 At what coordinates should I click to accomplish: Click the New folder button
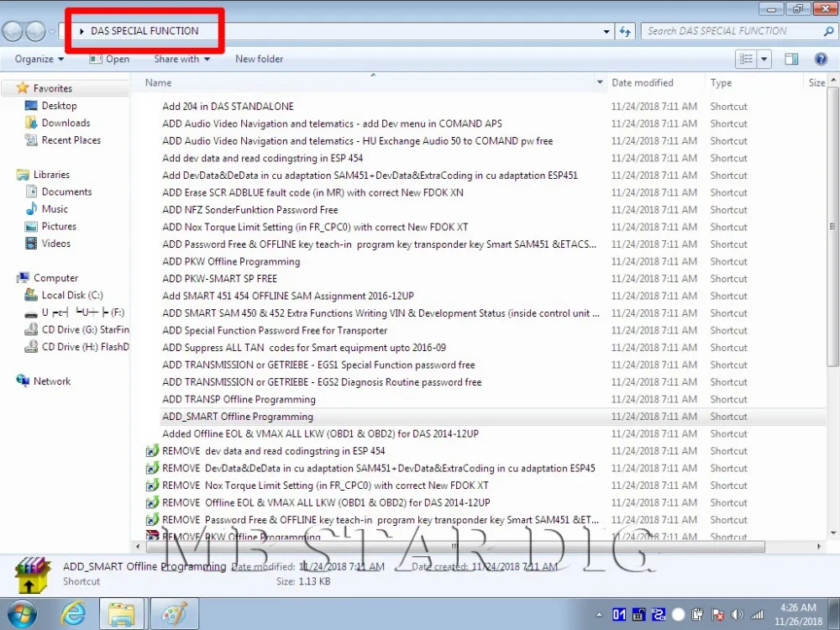point(260,59)
